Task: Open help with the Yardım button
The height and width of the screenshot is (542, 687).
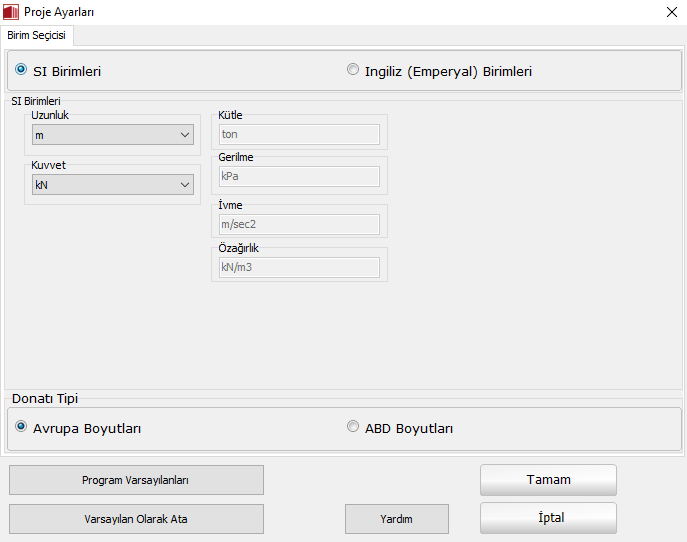Action: [x=396, y=519]
